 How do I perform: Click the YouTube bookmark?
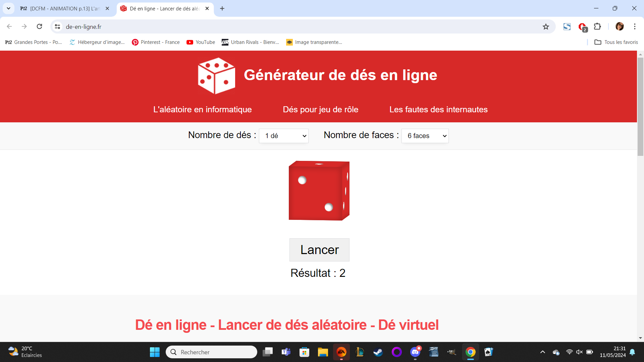201,42
